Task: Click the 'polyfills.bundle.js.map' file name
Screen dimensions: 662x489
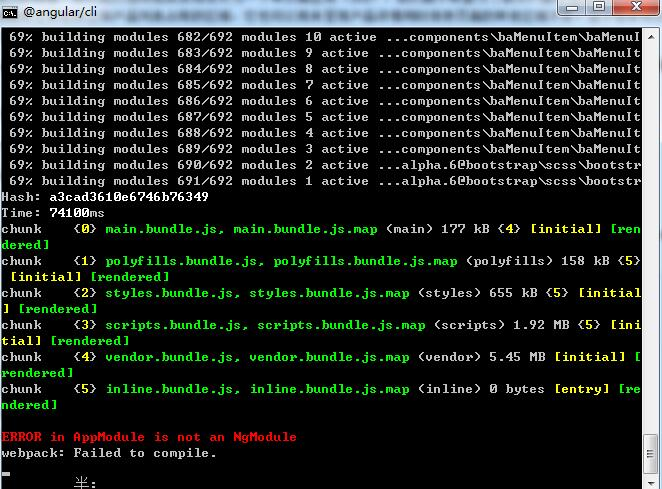Action: (365, 261)
